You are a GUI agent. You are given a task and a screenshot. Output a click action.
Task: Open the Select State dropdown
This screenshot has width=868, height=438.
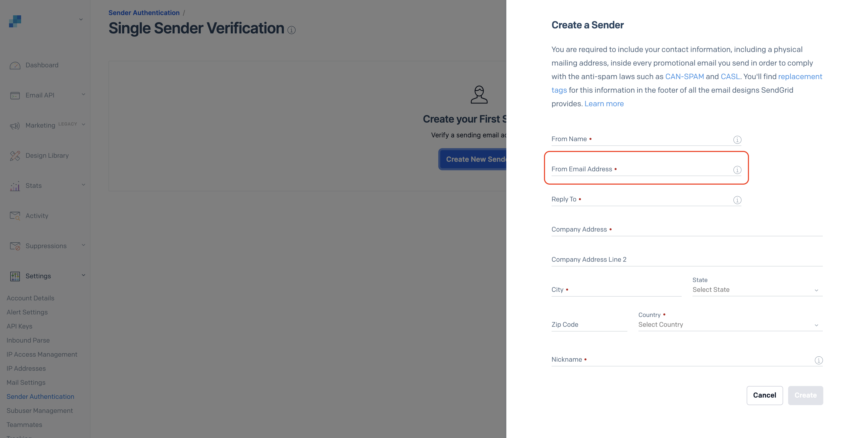[757, 290]
